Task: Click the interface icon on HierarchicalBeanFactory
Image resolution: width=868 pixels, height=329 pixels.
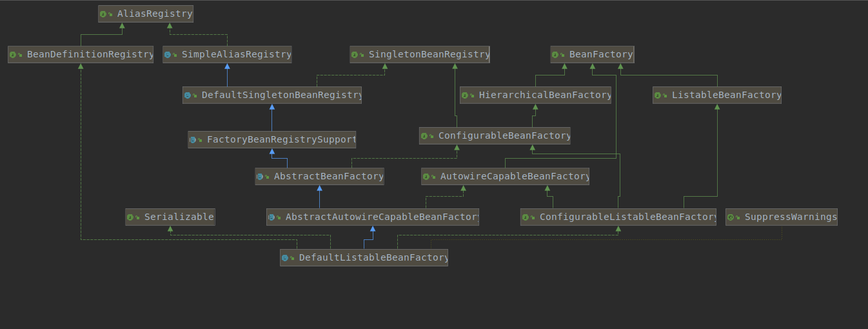Action: (466, 95)
